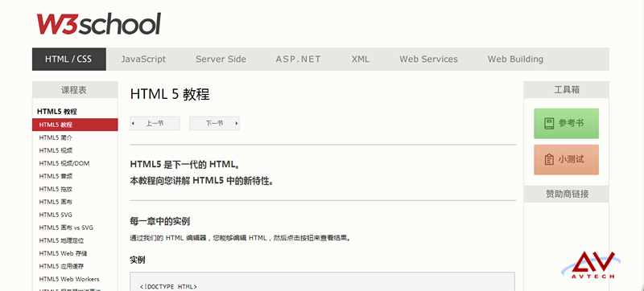
Task: Click the right arrow on 下一节 button
Action: click(x=236, y=123)
